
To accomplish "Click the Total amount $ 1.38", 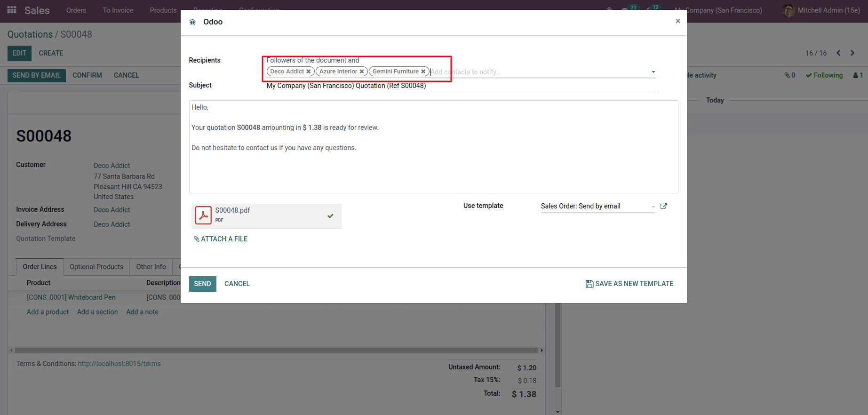I will click(x=524, y=394).
